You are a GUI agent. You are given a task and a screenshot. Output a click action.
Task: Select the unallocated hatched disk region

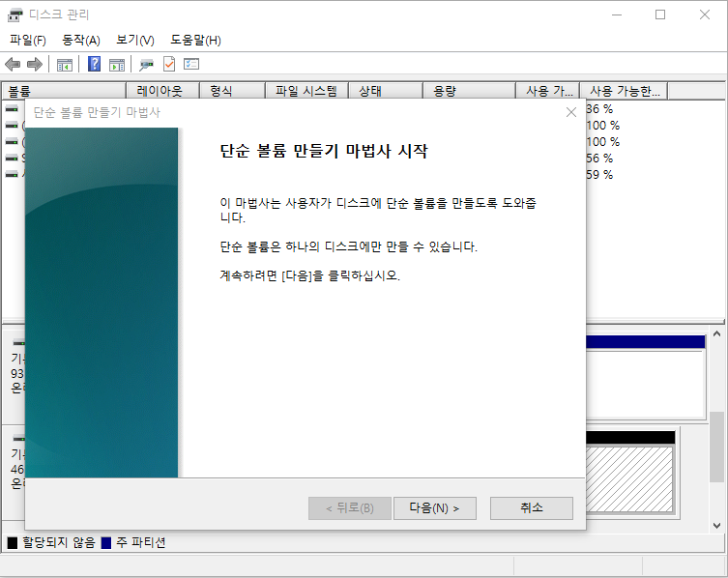tap(629, 479)
